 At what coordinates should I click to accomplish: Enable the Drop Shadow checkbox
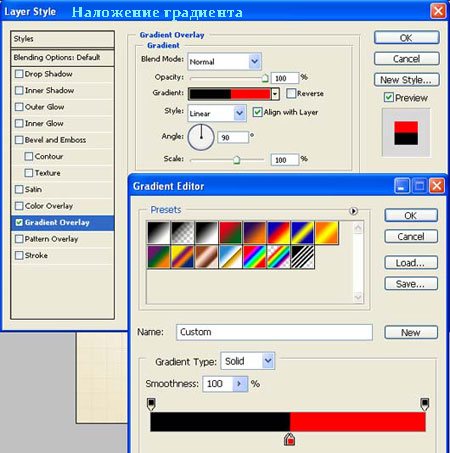click(19, 74)
